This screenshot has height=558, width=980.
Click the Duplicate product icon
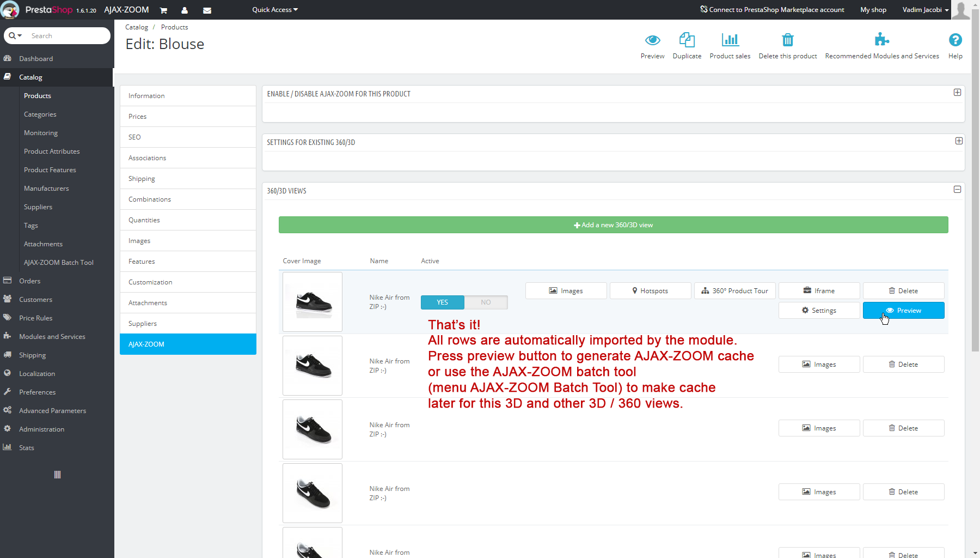coord(687,40)
